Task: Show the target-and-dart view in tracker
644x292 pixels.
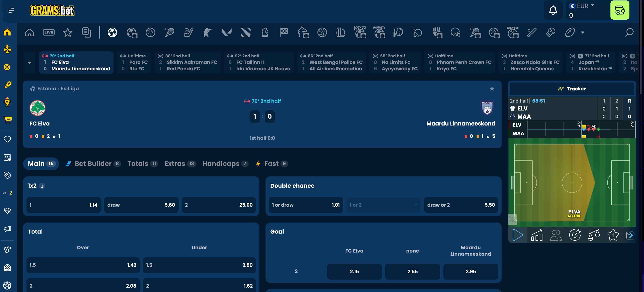Action: point(575,235)
